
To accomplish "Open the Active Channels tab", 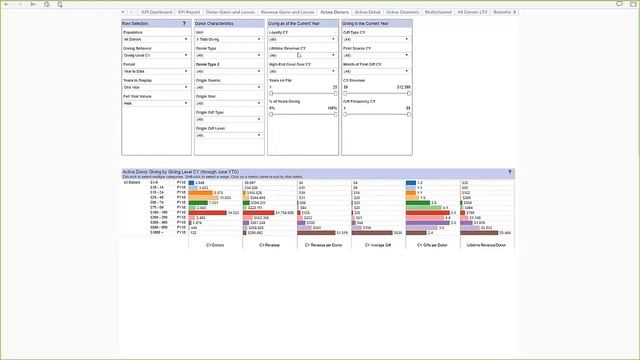I will point(402,12).
